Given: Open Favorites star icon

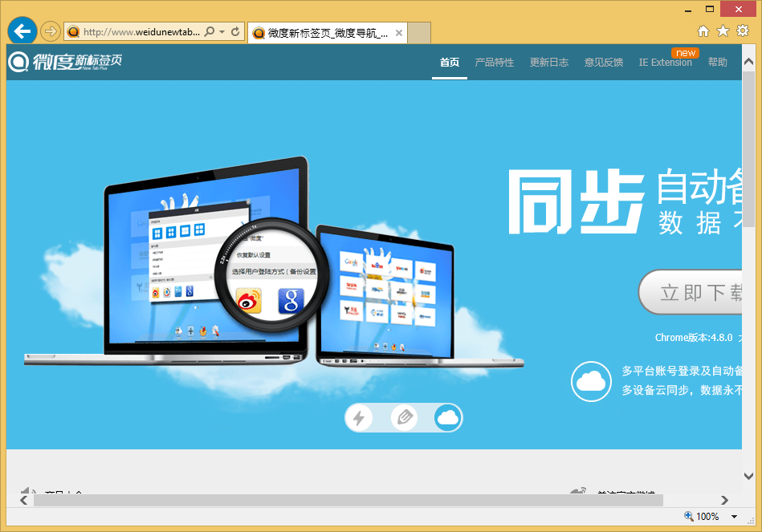Looking at the screenshot, I should pyautogui.click(x=723, y=31).
